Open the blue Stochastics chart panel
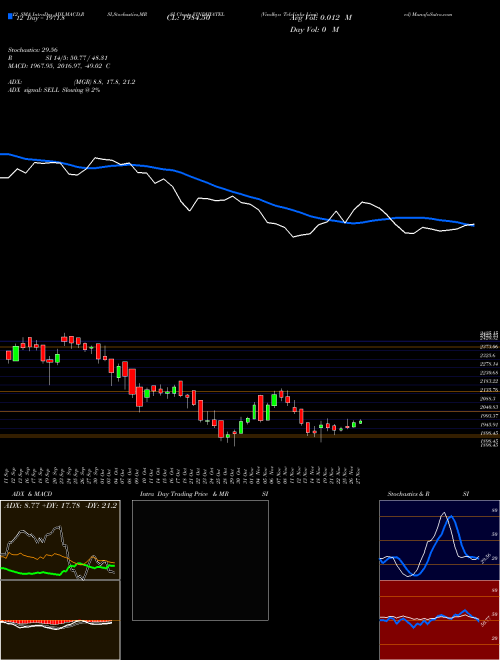The height and width of the screenshot is (660, 500). point(439,540)
